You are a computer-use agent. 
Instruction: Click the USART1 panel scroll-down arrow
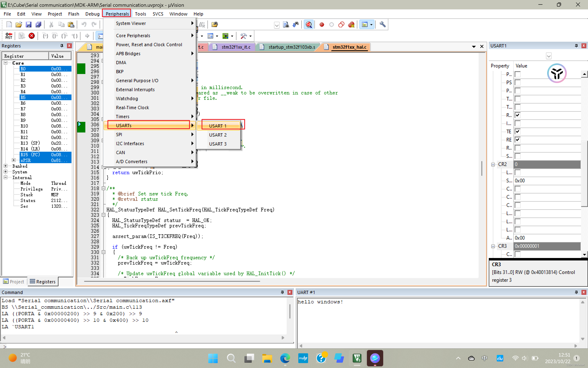point(584,254)
